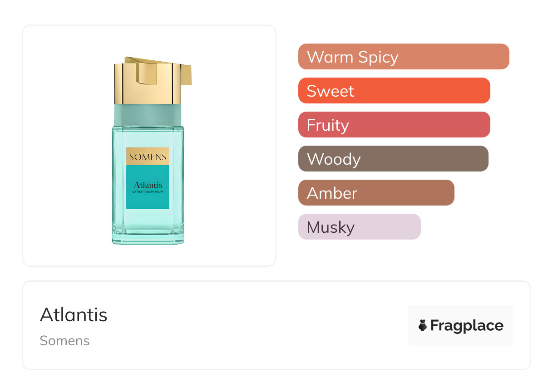Click the protruding gold flap on the cap's right

[x=187, y=75]
